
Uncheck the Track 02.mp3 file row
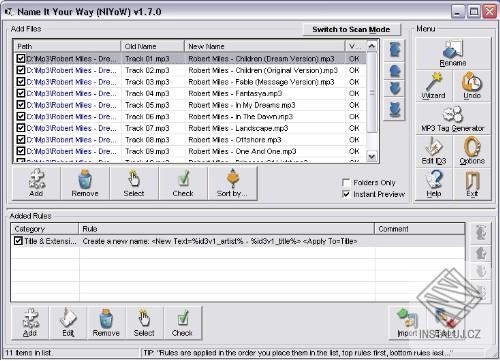(21, 70)
